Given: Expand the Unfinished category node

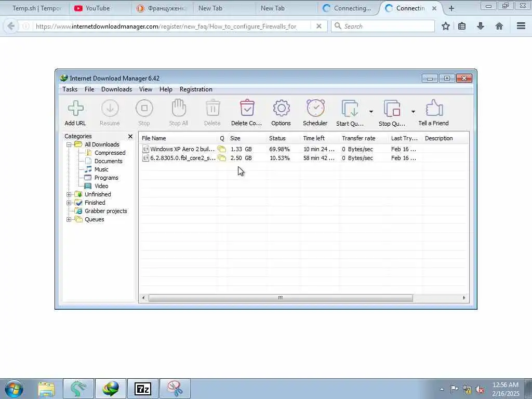Looking at the screenshot, I should coord(69,194).
